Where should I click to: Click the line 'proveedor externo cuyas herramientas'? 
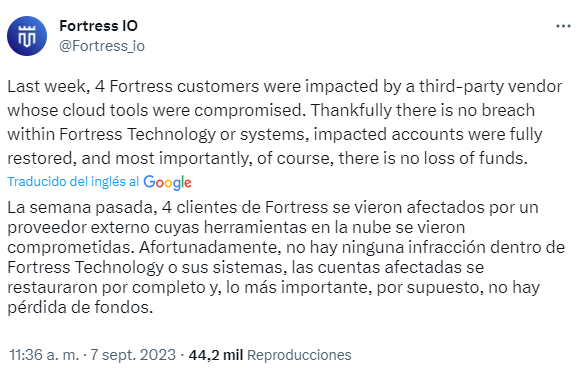point(236,228)
